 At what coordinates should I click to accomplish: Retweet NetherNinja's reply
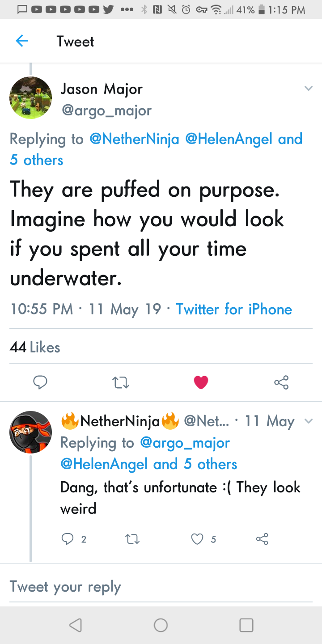[132, 539]
